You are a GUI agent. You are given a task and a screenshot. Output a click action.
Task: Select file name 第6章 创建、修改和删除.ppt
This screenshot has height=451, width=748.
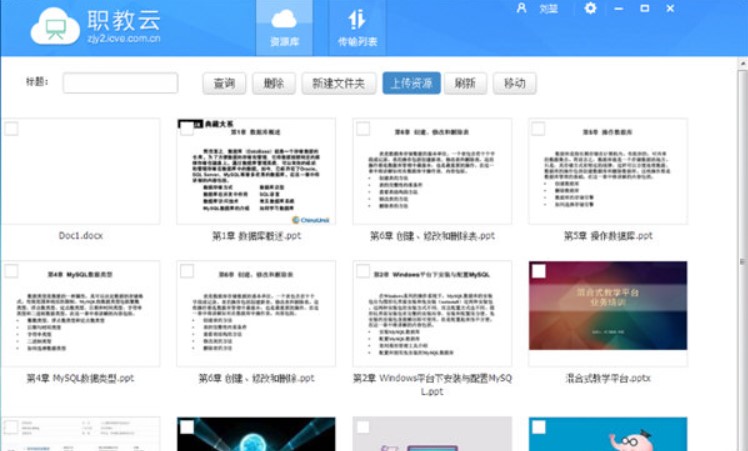(256, 378)
